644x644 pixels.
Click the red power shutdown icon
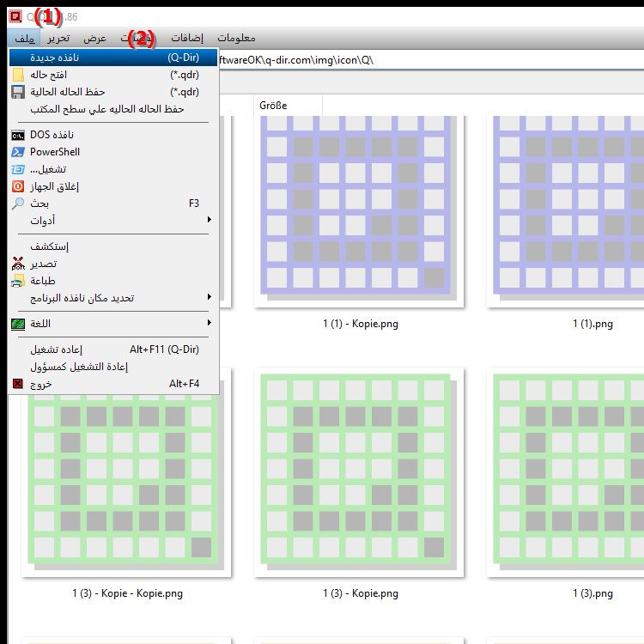(x=18, y=186)
